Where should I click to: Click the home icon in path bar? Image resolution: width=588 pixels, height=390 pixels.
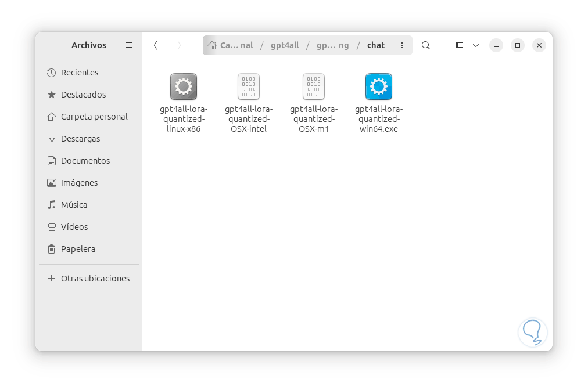point(212,45)
